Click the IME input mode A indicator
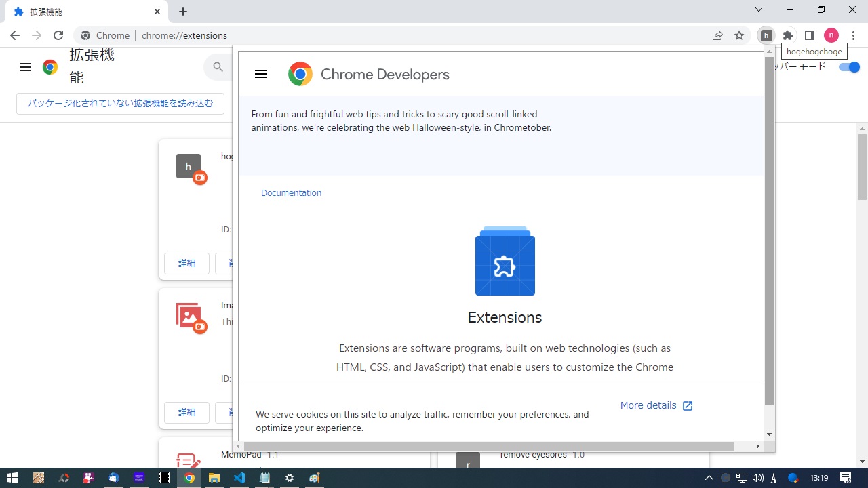This screenshot has height=488, width=868. point(774,478)
